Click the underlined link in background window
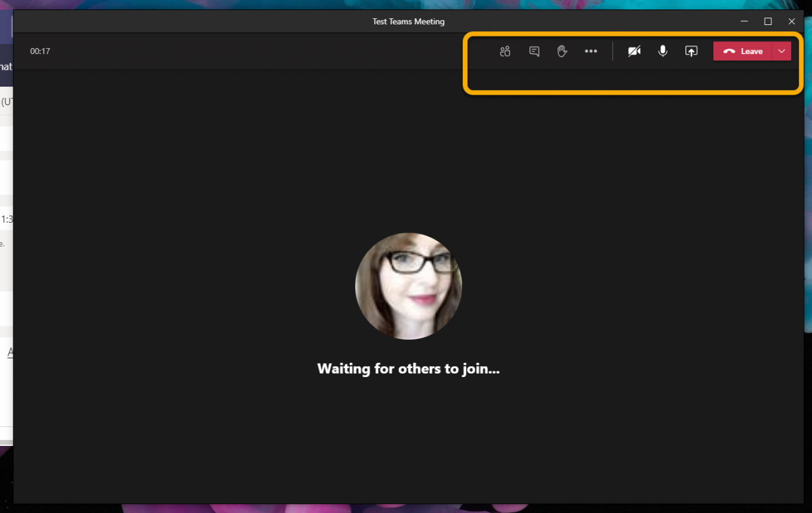The image size is (812, 513). 9,352
